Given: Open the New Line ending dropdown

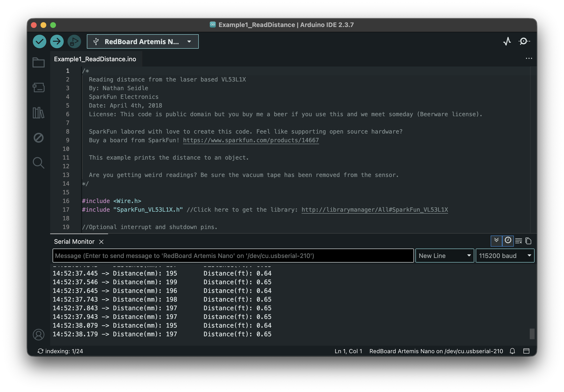Looking at the screenshot, I should coord(444,256).
